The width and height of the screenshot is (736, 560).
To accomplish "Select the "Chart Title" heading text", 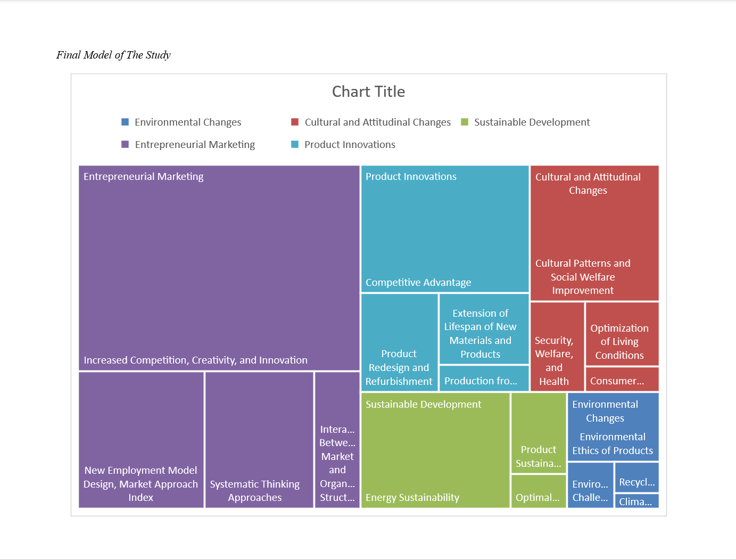I will 368,92.
